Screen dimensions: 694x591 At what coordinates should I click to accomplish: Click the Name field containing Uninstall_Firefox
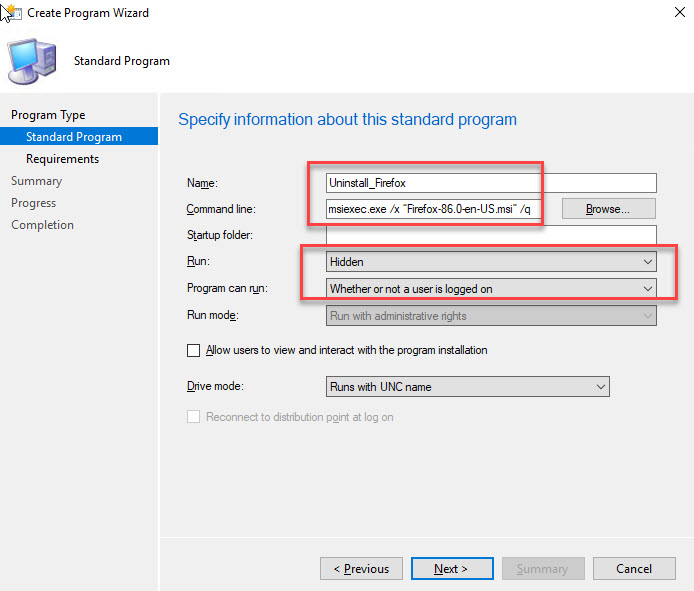491,182
